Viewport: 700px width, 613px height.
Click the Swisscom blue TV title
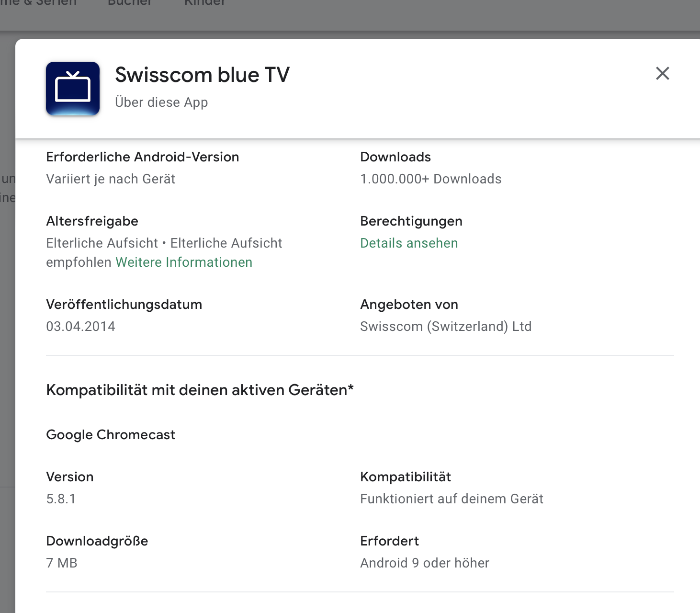click(202, 75)
